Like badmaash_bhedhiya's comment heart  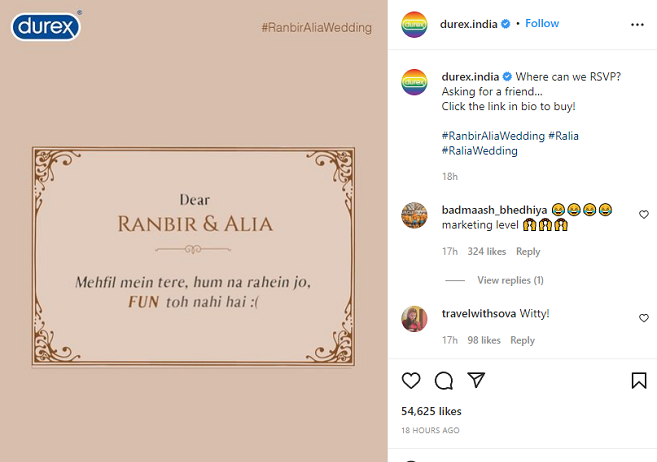(x=644, y=214)
